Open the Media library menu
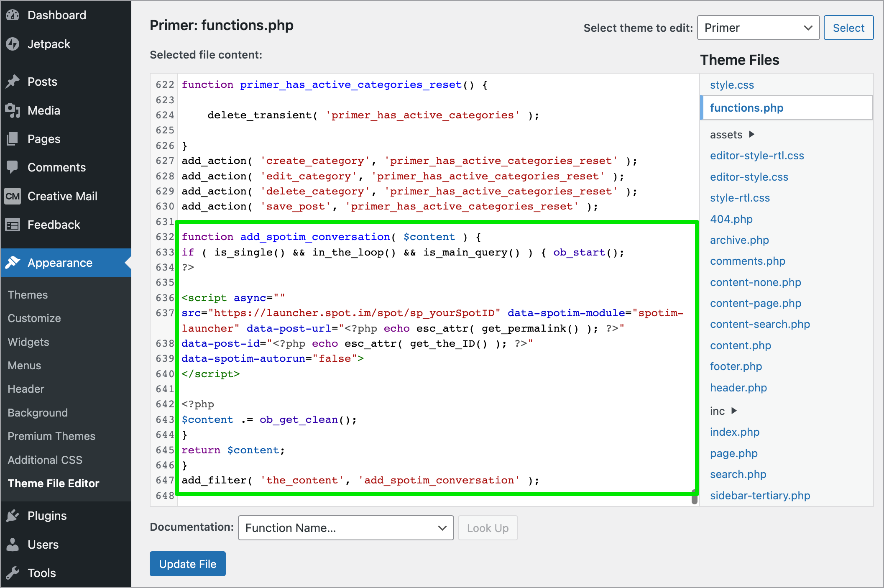Screen dimensions: 884x588 tap(44, 110)
